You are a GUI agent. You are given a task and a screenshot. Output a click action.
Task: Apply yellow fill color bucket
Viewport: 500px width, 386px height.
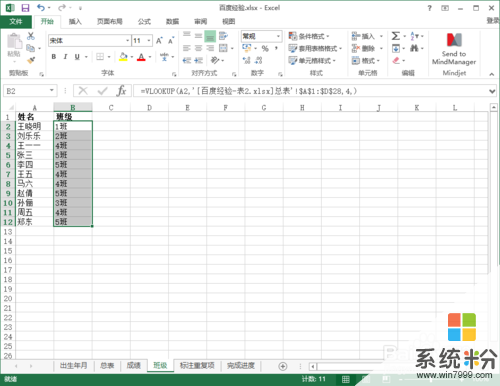[x=123, y=57]
